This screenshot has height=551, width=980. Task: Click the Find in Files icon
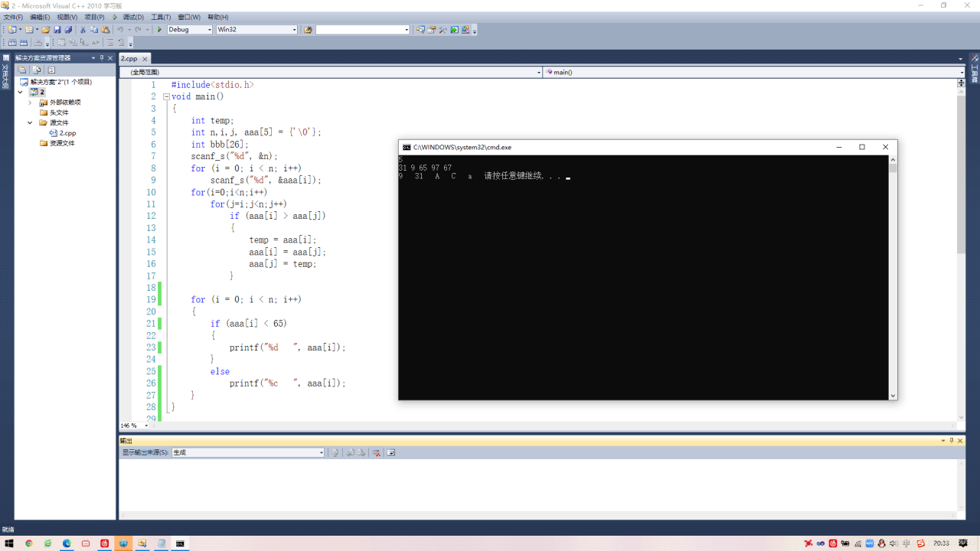click(308, 30)
